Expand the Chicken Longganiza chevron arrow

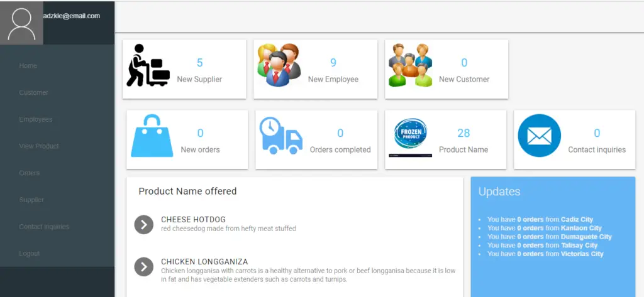coord(144,266)
